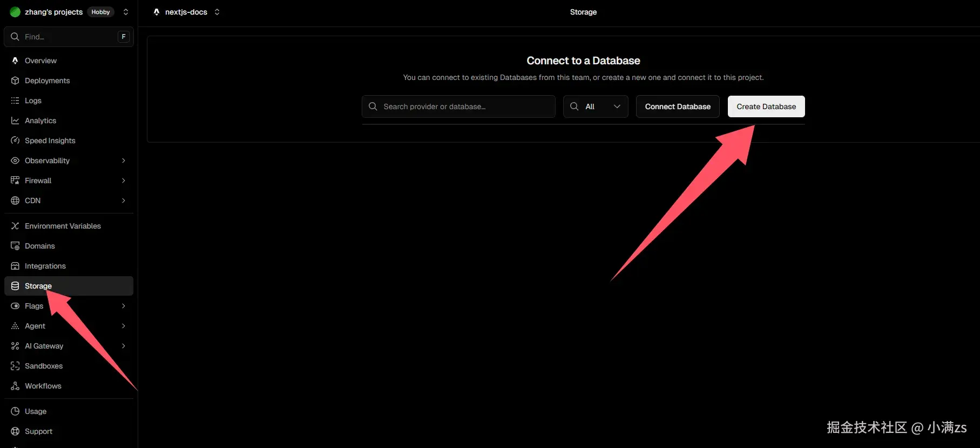Click the Domains window icon

tap(15, 246)
